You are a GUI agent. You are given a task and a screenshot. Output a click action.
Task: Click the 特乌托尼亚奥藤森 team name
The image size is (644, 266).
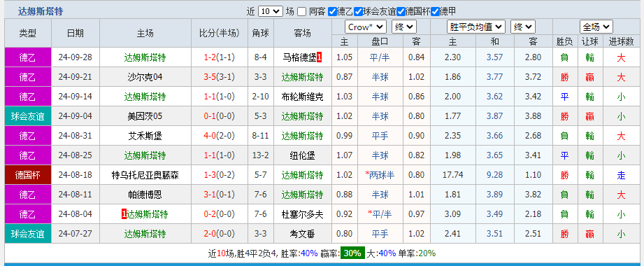145,175
